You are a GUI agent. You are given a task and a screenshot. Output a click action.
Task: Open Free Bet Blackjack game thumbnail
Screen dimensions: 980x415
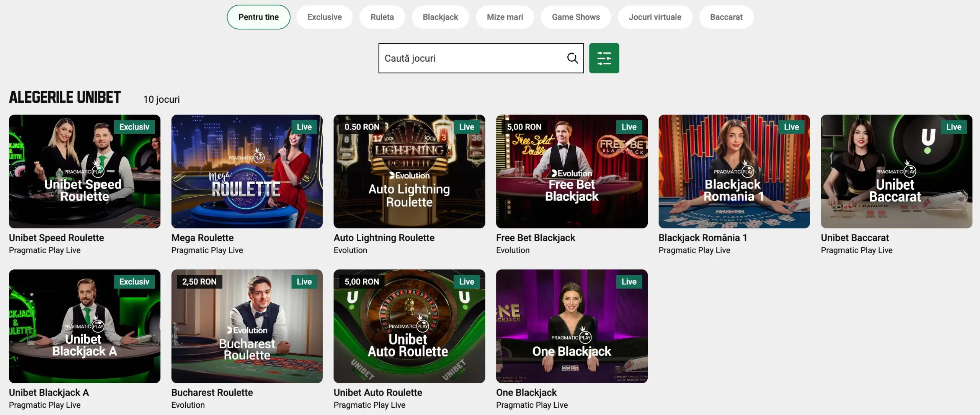(572, 172)
